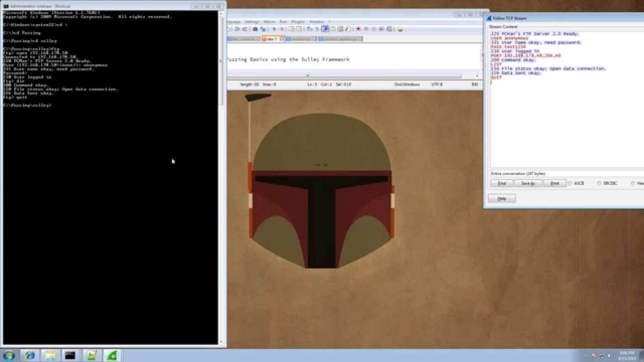The width and height of the screenshot is (644, 362).
Task: Click cmd window scrollbar up arrow
Action: [221, 13]
